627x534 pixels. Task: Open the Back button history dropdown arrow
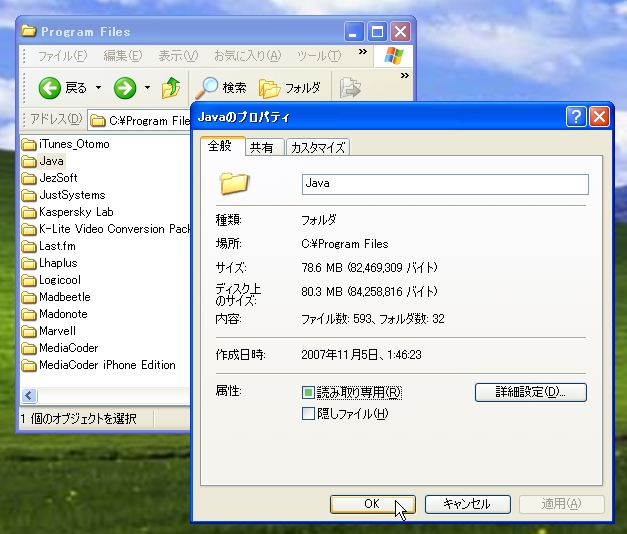pos(98,88)
